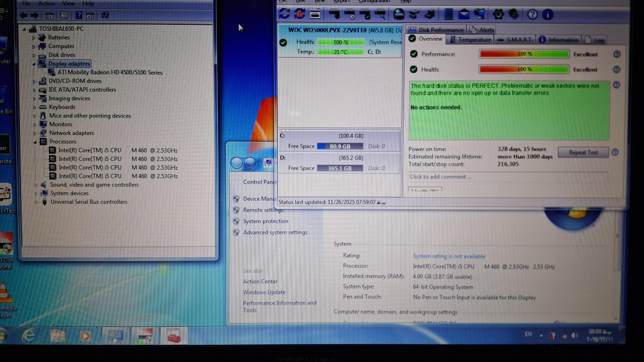This screenshot has width=644, height=362.
Task: Click the disk globe icon in the toolbar
Action: coord(399,14)
